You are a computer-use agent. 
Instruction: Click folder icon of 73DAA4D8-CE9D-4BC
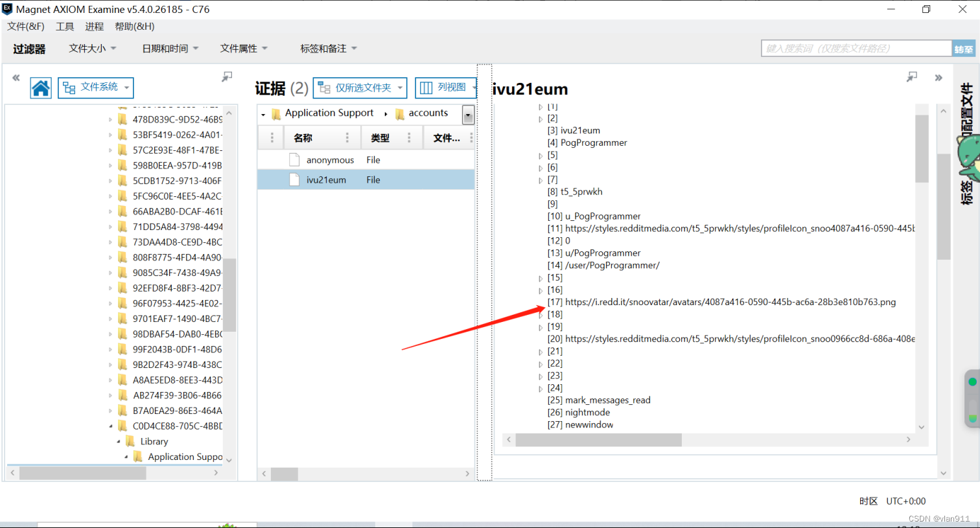coord(122,242)
